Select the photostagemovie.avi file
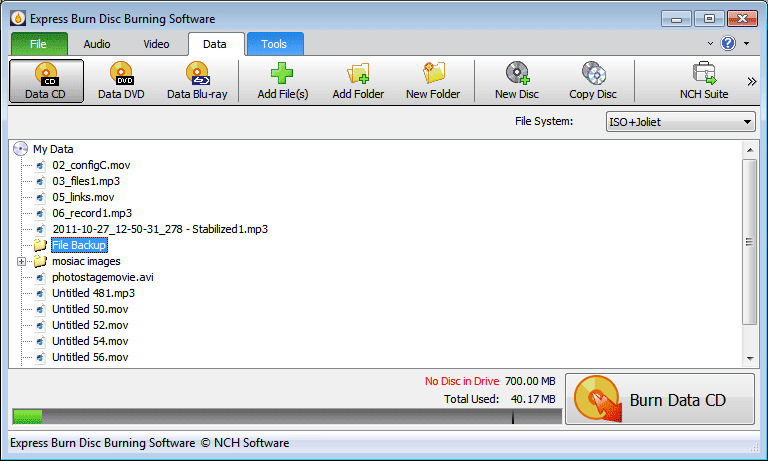This screenshot has width=768, height=461. tap(102, 277)
